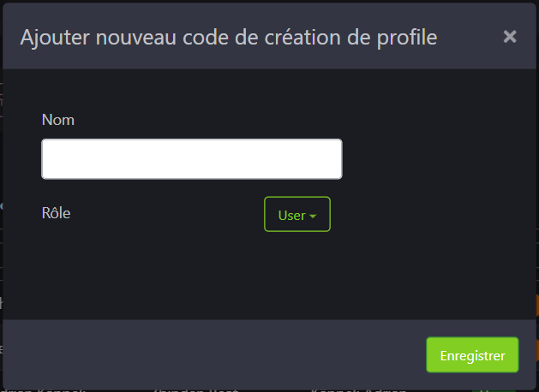Click the right end of Nom input

click(x=334, y=159)
